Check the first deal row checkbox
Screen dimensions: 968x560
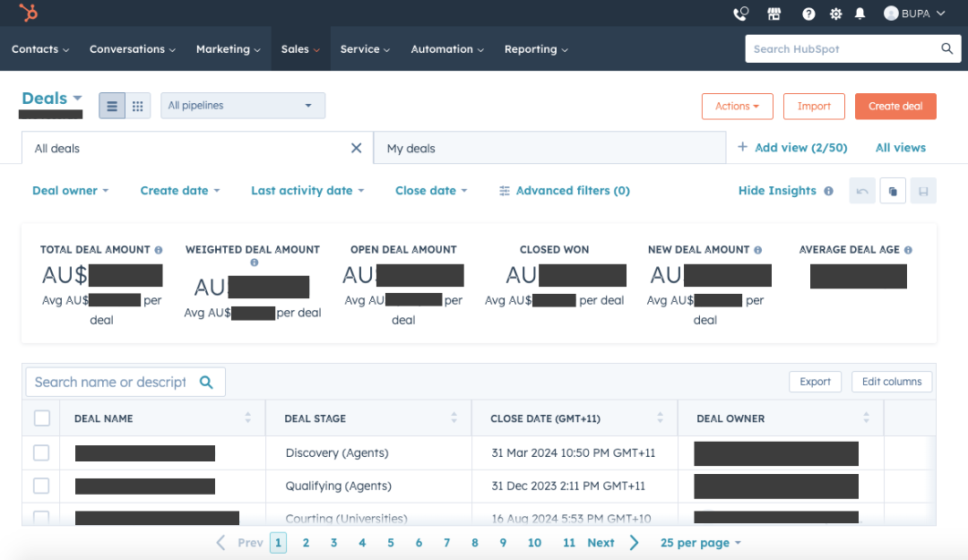coord(40,452)
